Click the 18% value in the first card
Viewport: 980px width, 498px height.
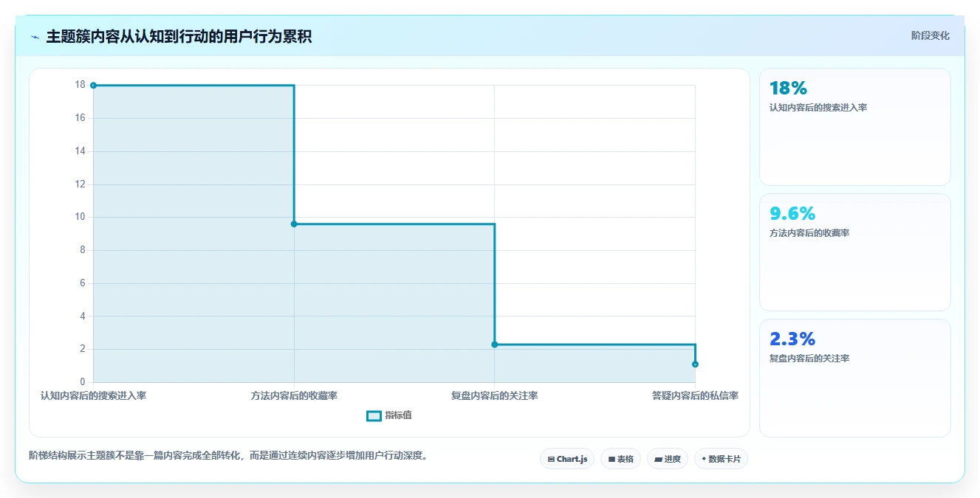788,89
